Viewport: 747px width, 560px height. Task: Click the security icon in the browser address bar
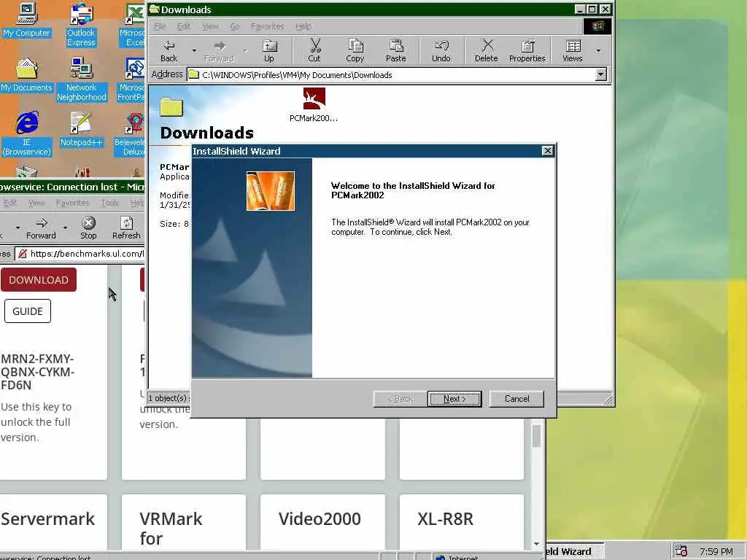(x=23, y=254)
